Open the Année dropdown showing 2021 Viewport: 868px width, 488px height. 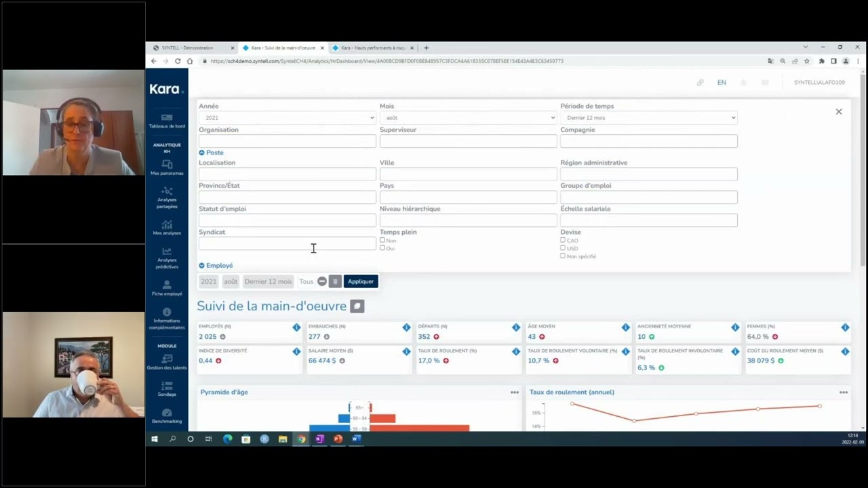tap(288, 118)
